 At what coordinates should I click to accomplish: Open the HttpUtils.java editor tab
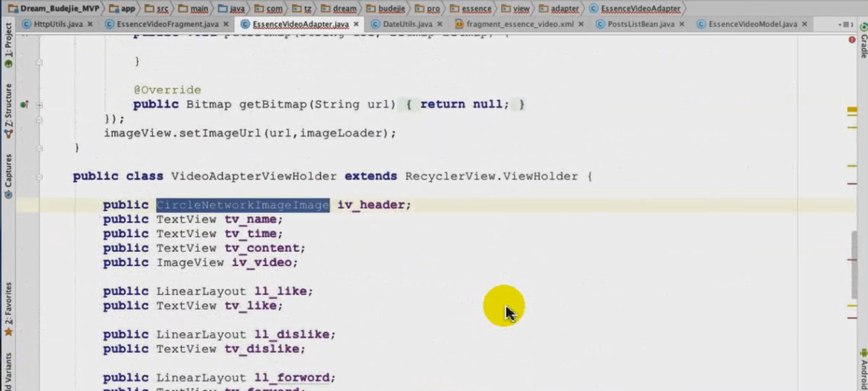58,24
